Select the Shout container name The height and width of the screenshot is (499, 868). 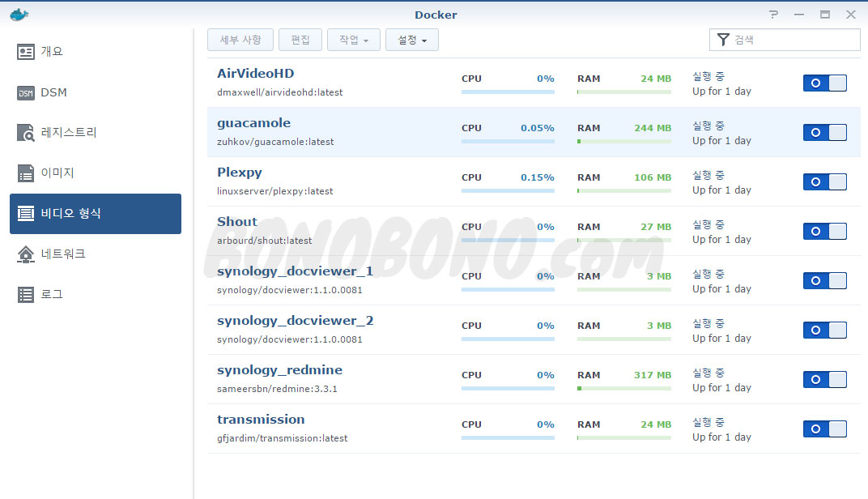pos(237,221)
